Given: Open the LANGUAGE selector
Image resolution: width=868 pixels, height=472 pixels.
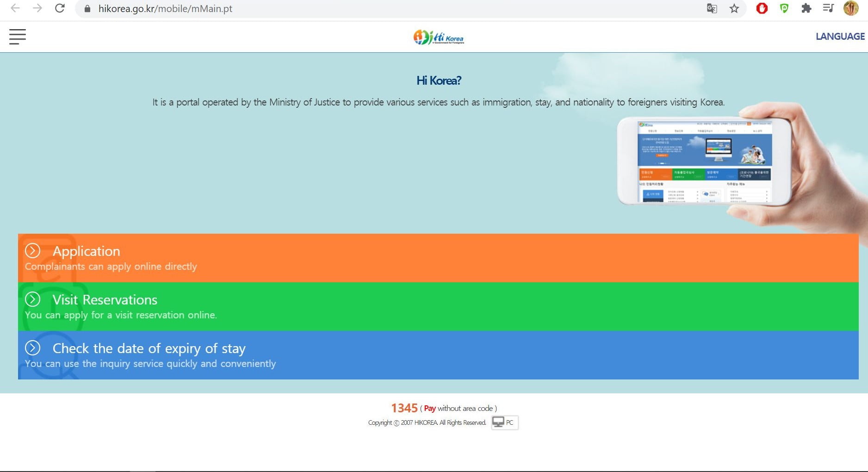Looking at the screenshot, I should 840,37.
